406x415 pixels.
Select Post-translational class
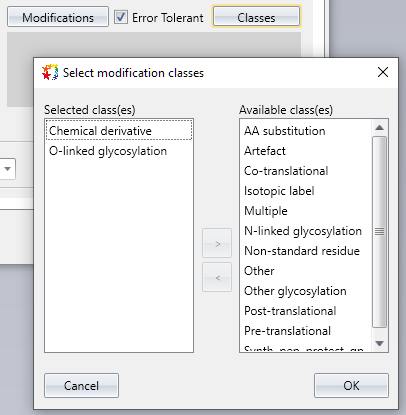[290, 311]
